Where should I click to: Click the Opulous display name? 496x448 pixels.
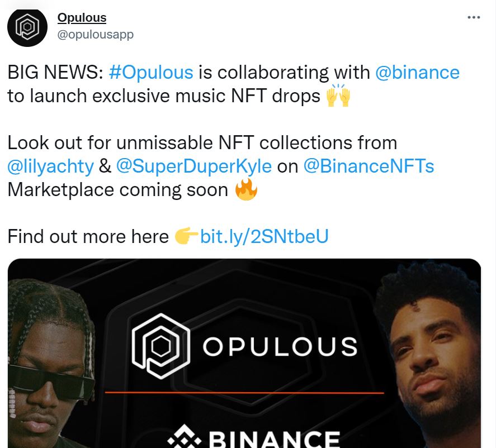pos(82,18)
